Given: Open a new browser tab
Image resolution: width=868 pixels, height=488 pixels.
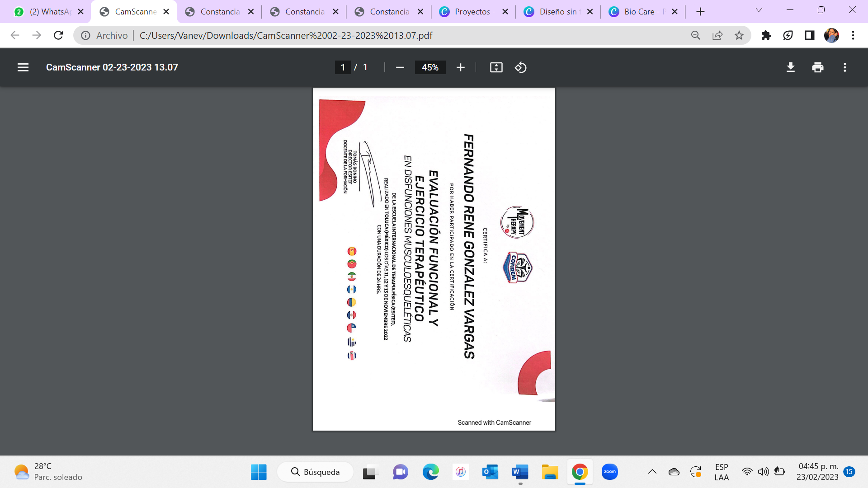Looking at the screenshot, I should 700,12.
